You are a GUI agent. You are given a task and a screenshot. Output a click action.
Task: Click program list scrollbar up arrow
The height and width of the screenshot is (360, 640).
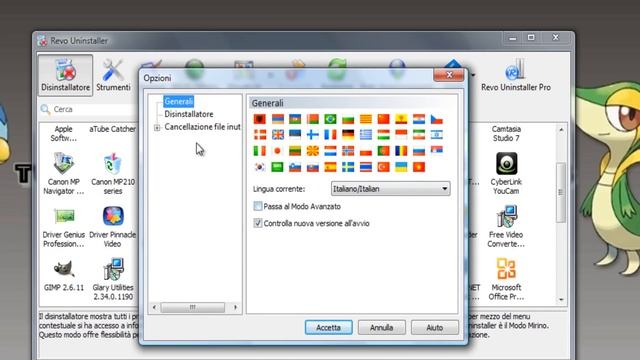point(561,129)
